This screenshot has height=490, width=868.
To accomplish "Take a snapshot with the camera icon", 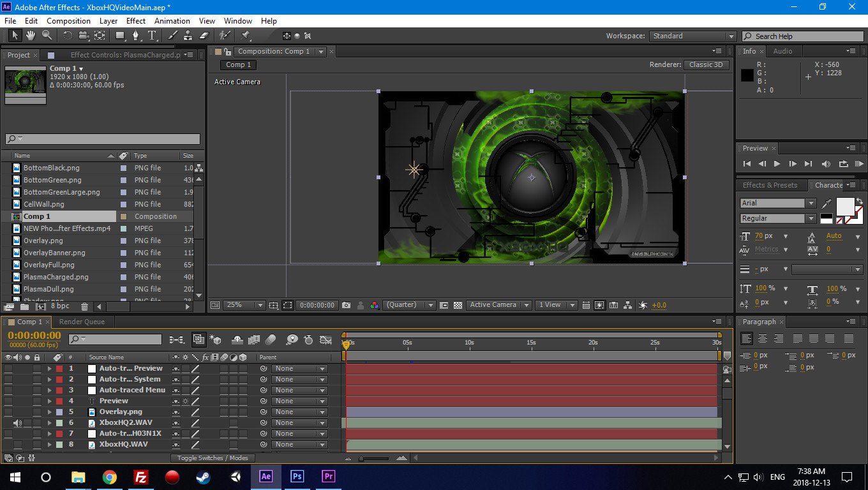I will [x=346, y=305].
